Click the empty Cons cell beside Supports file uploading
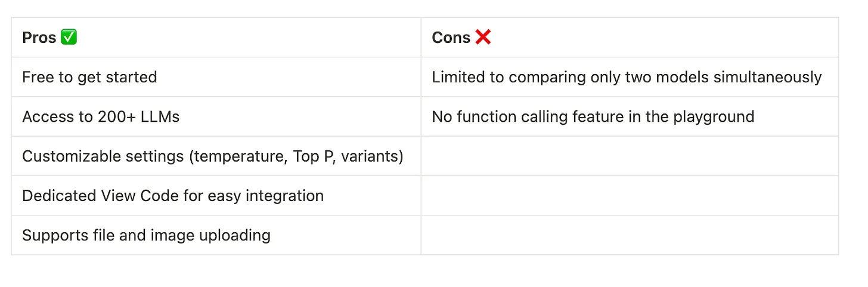This screenshot has width=868, height=287. coord(629,235)
